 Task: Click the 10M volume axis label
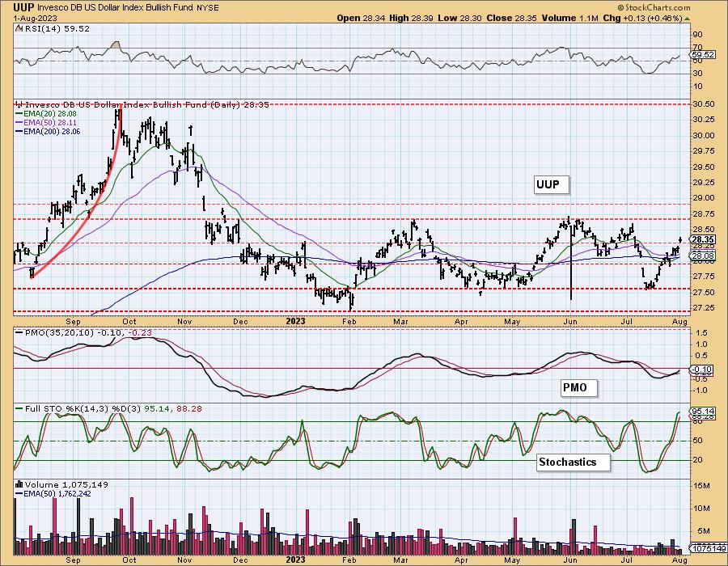pos(703,508)
